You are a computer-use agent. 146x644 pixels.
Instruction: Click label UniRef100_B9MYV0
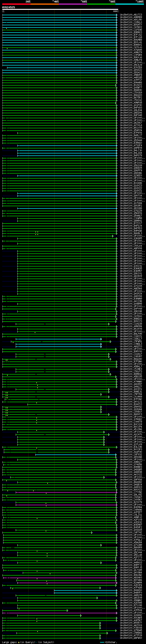[x=131, y=352]
